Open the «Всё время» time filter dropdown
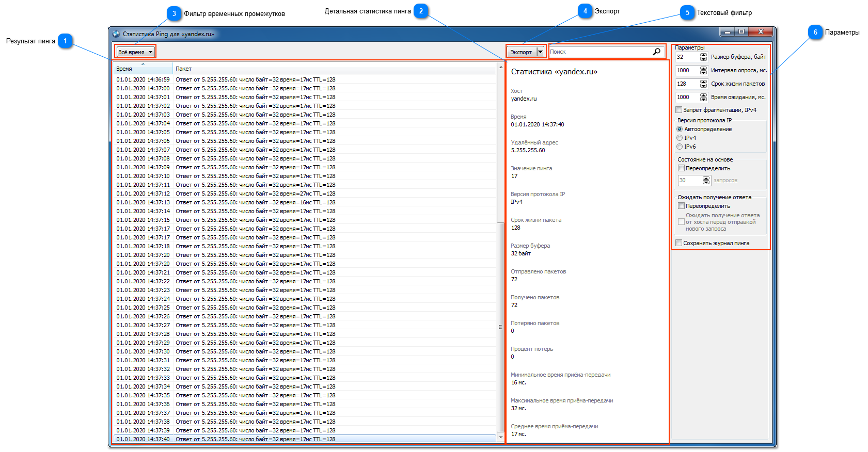 click(x=135, y=52)
